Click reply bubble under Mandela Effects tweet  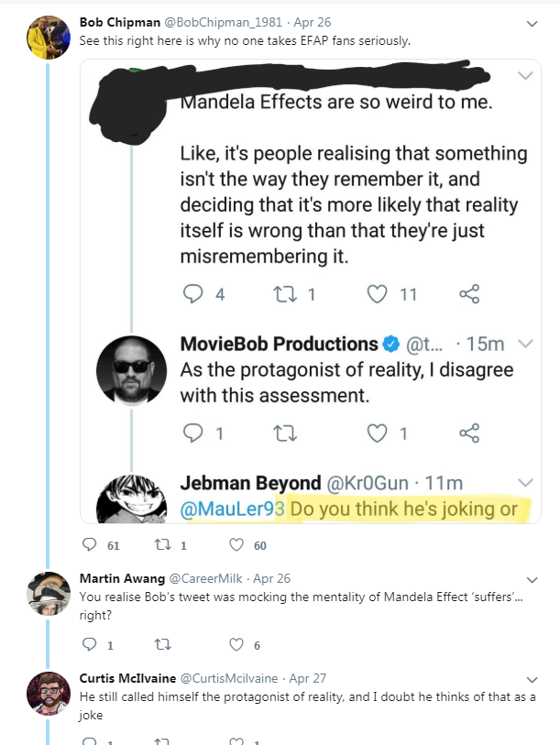click(x=193, y=293)
